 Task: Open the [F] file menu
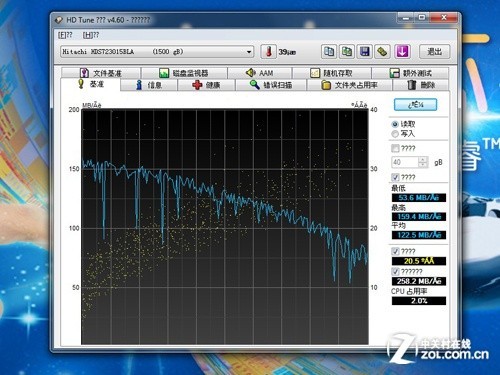(x=65, y=35)
